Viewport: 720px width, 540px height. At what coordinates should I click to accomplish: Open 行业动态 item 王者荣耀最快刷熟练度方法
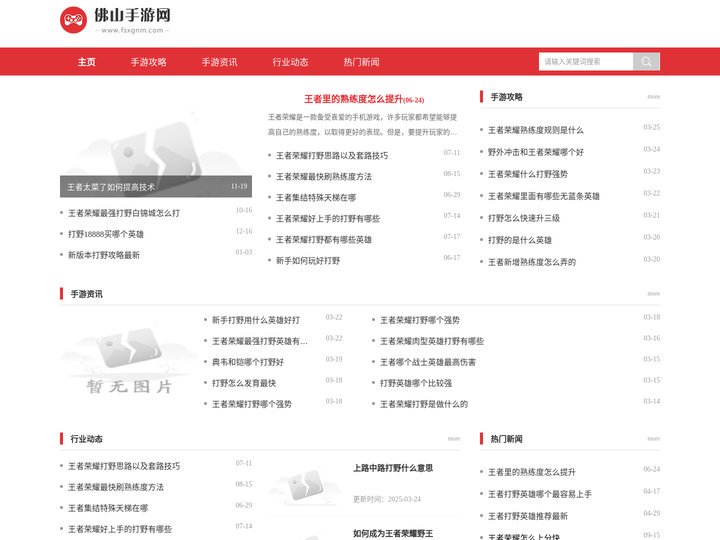(x=116, y=487)
